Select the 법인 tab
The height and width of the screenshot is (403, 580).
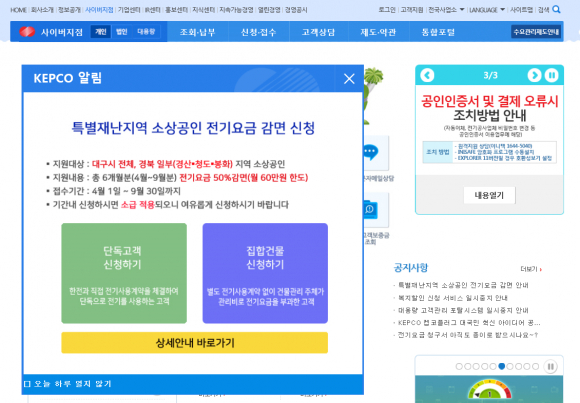[121, 32]
